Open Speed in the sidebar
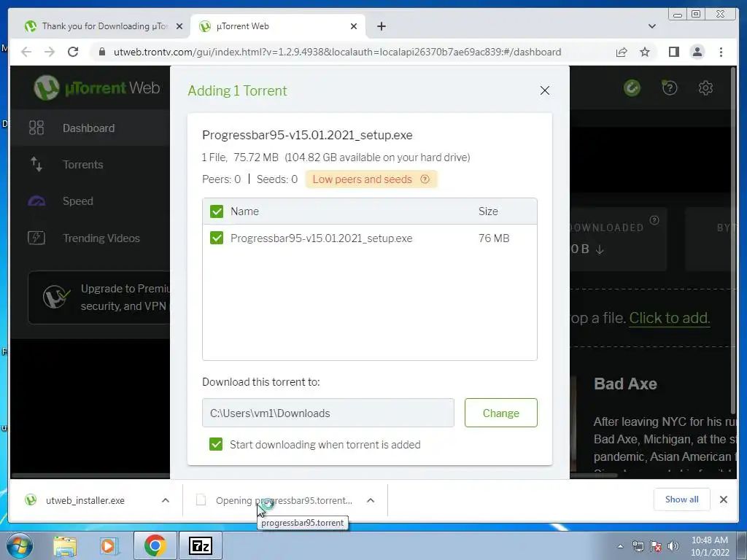This screenshot has width=747, height=560. (90, 201)
